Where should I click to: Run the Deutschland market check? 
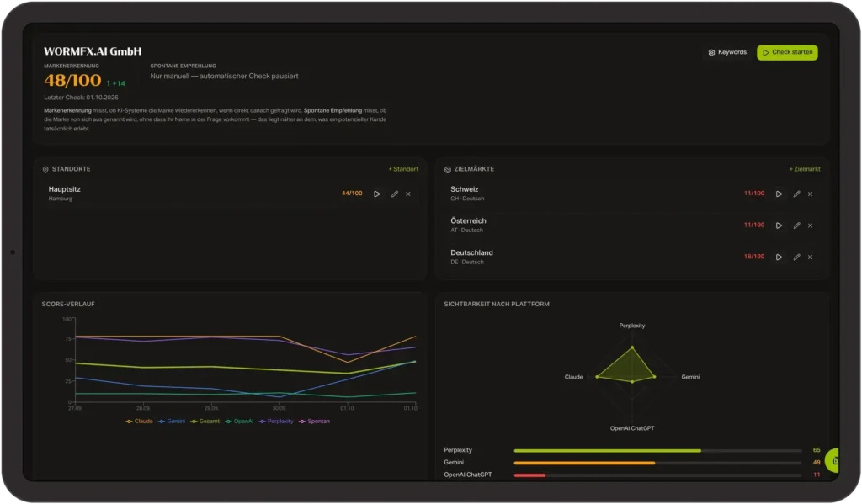click(779, 257)
